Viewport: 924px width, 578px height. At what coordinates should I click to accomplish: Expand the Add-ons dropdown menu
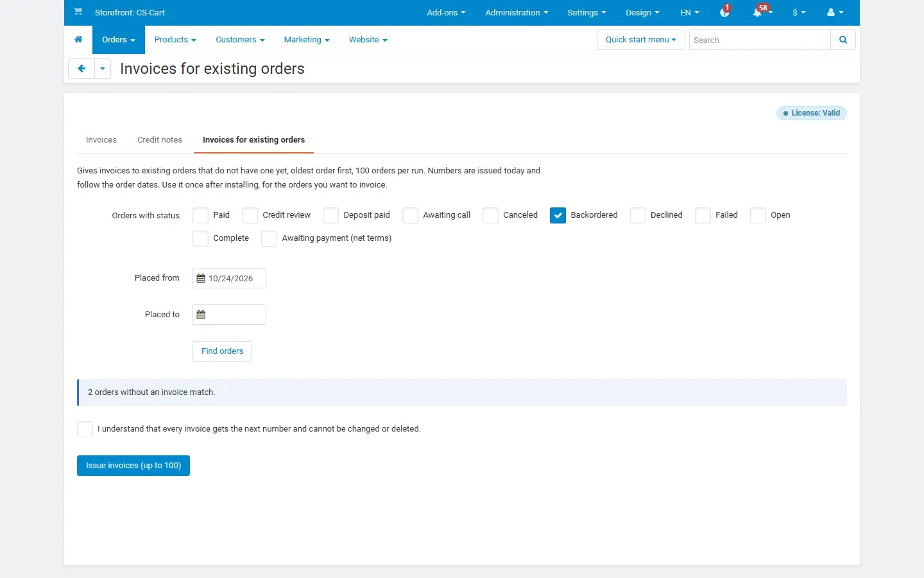point(446,12)
